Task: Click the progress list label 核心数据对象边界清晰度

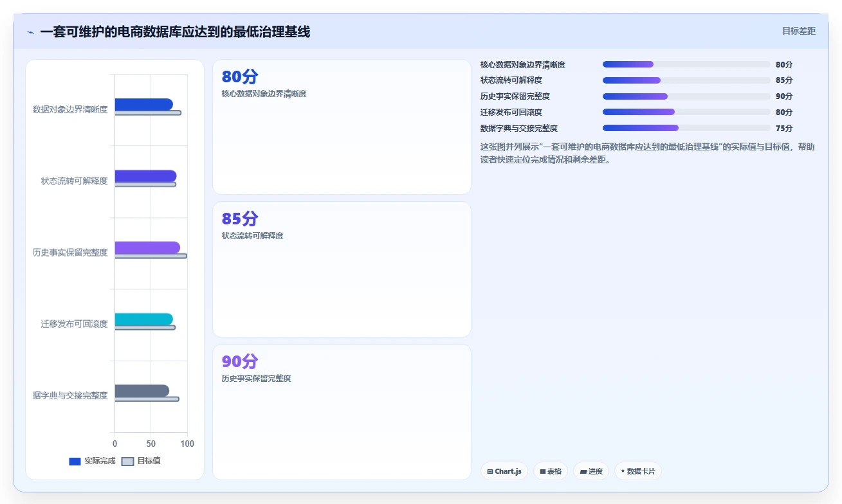Action: 522,64
